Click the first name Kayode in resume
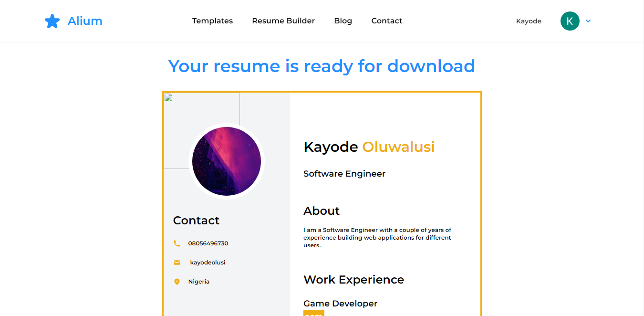The height and width of the screenshot is (316, 644). (x=331, y=147)
